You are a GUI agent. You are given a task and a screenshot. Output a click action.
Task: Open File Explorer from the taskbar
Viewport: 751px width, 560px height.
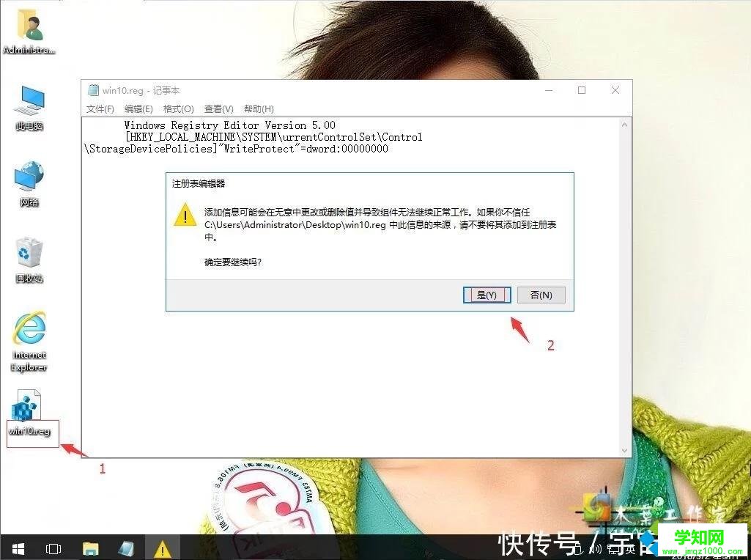(89, 548)
